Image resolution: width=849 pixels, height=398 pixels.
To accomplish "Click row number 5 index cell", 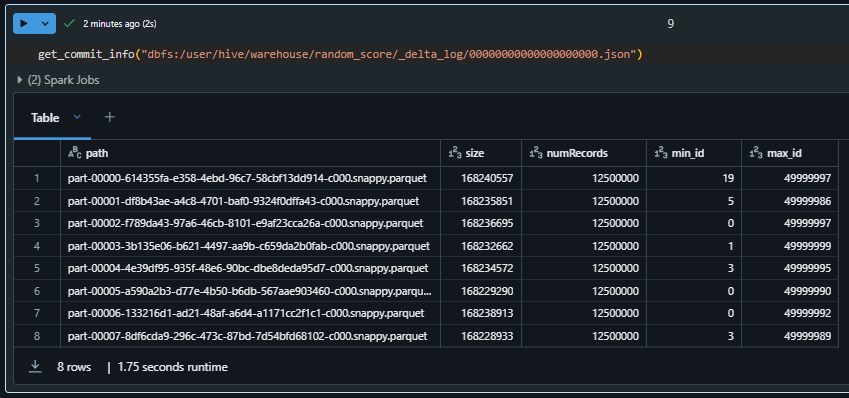I will (37, 268).
